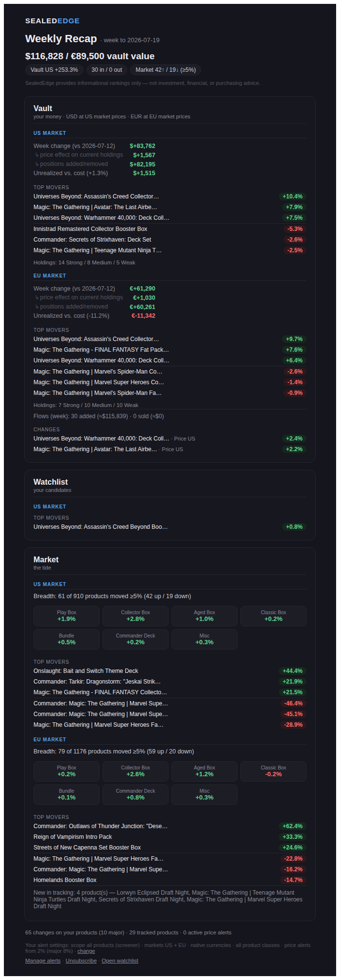Select the Weekly Recap heading
This screenshot has width=340, height=980.
(x=61, y=39)
